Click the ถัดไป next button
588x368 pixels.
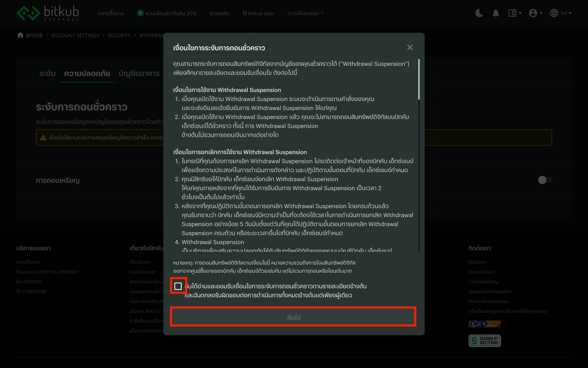(294, 317)
